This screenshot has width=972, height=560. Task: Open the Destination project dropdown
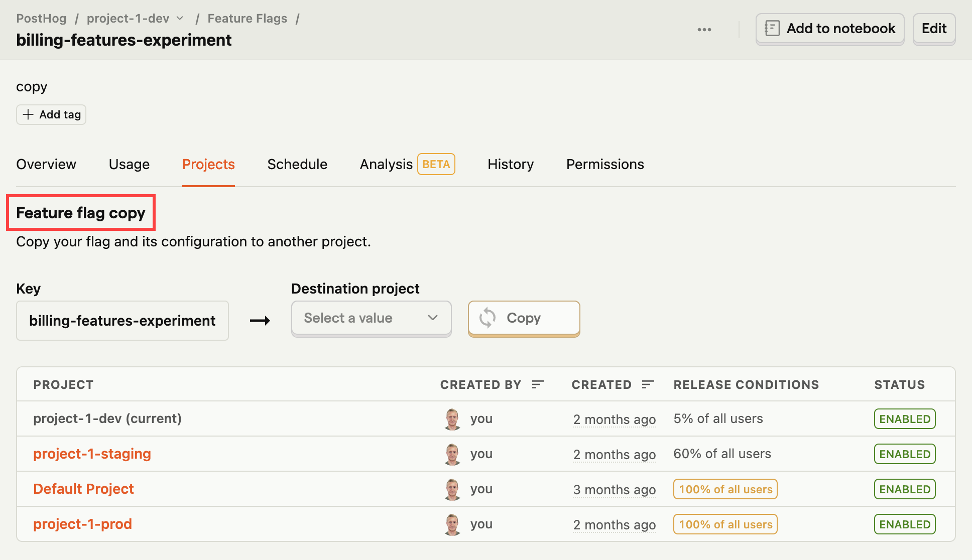(x=371, y=318)
